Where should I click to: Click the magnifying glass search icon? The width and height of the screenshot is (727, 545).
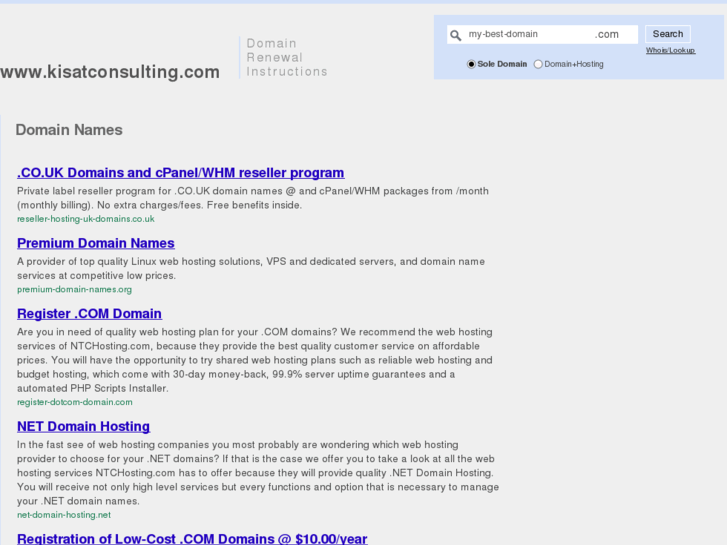pyautogui.click(x=456, y=35)
